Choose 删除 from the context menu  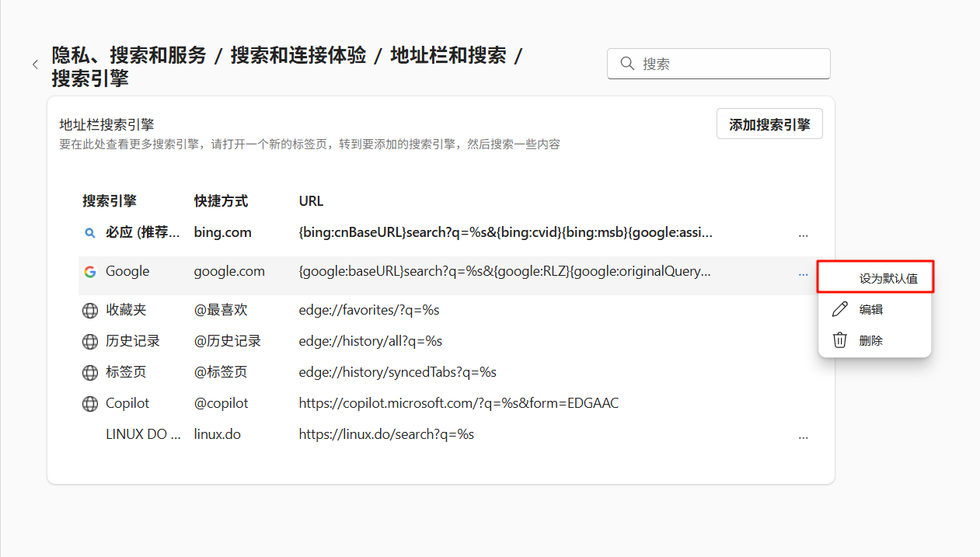875,340
